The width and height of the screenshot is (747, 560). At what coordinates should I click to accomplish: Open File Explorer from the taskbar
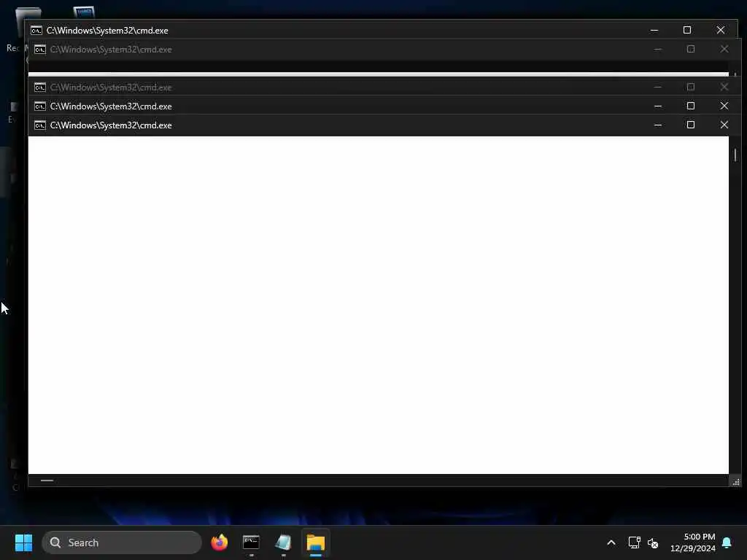click(x=315, y=542)
